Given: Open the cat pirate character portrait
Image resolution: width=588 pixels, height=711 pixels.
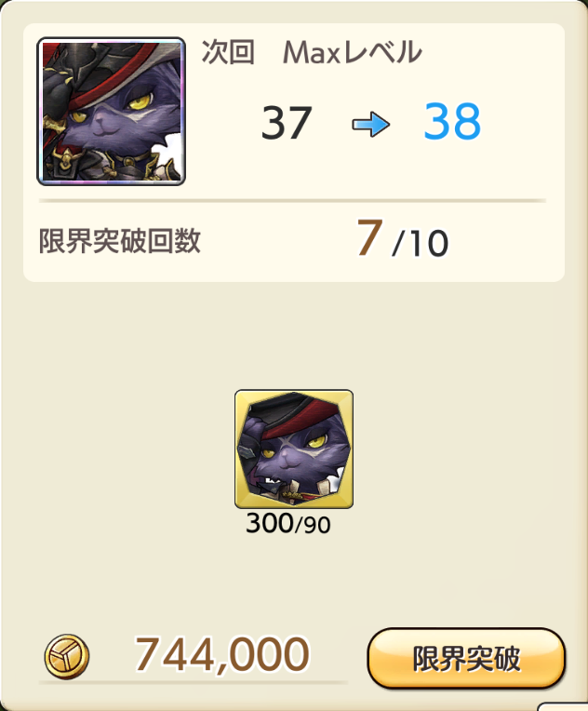Looking at the screenshot, I should 111,112.
